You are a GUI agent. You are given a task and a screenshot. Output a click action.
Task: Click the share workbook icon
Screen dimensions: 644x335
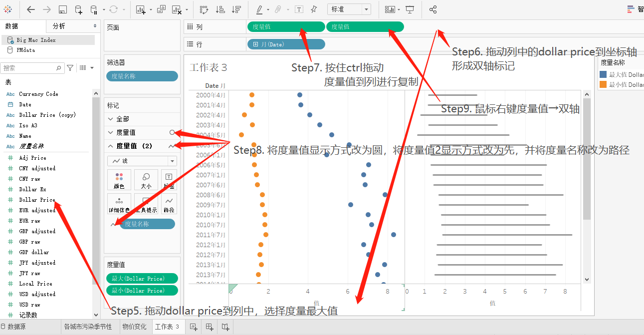[x=432, y=9]
